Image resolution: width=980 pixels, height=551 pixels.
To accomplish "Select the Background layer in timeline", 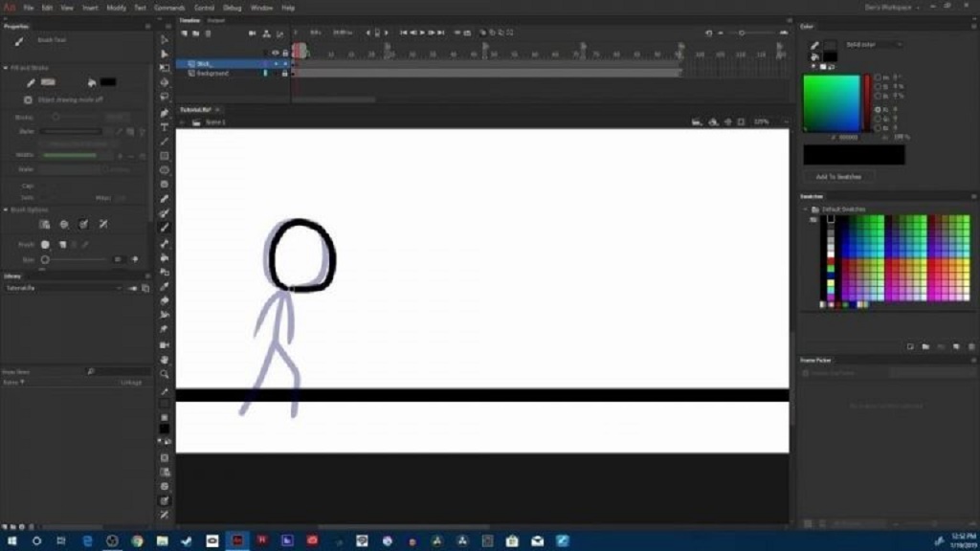I will (213, 74).
